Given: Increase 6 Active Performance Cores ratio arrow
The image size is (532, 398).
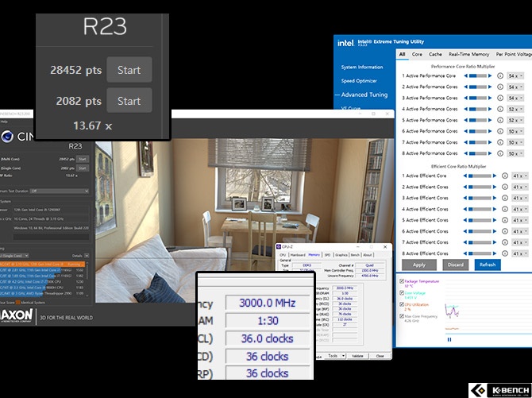Looking at the screenshot, I should (490, 131).
